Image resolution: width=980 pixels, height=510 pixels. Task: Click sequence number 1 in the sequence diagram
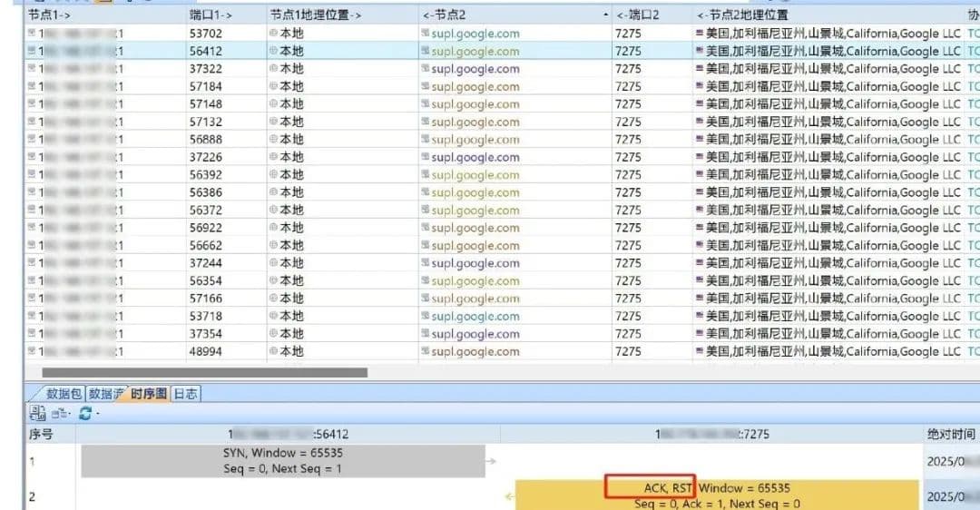click(x=32, y=461)
